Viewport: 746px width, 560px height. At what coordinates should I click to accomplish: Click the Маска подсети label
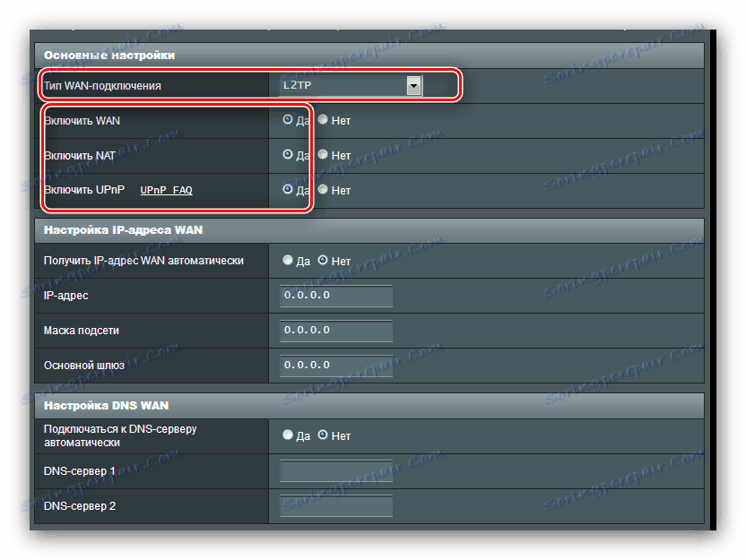[82, 331]
